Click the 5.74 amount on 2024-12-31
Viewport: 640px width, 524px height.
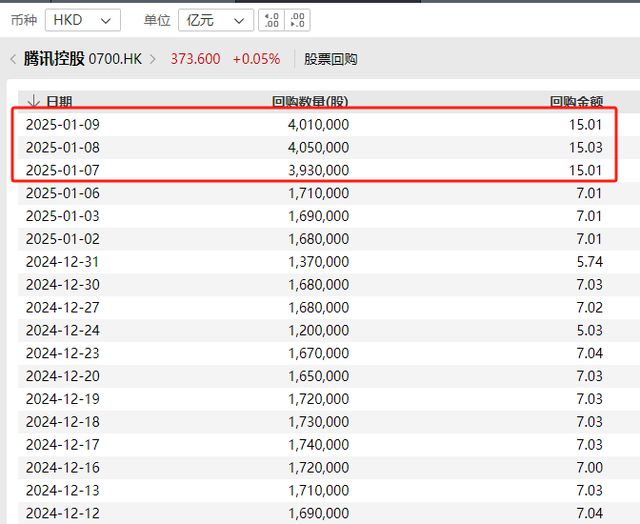point(590,262)
